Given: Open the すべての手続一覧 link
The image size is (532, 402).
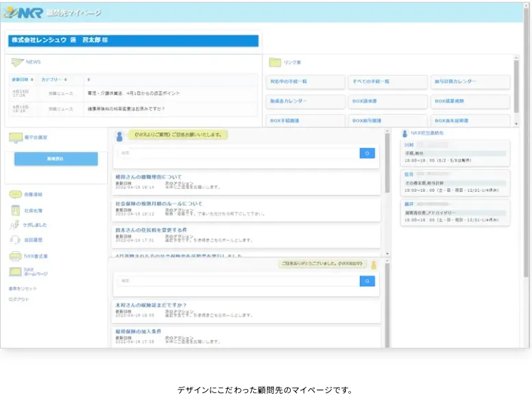Looking at the screenshot, I should [388, 81].
